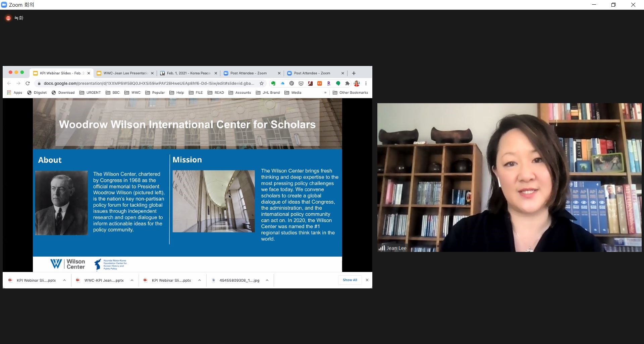Open first KPI Webinar Sli....pptx download
Screen dimensions: 644x344
33,280
